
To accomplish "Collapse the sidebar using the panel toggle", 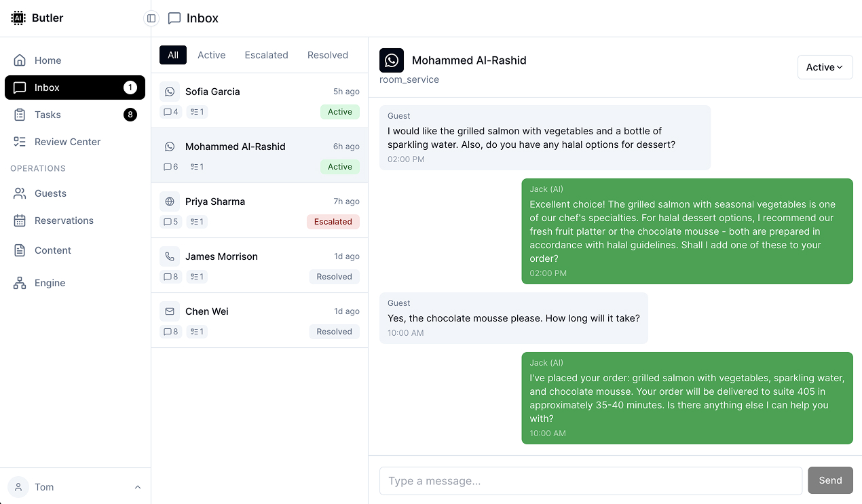I will (x=150, y=18).
